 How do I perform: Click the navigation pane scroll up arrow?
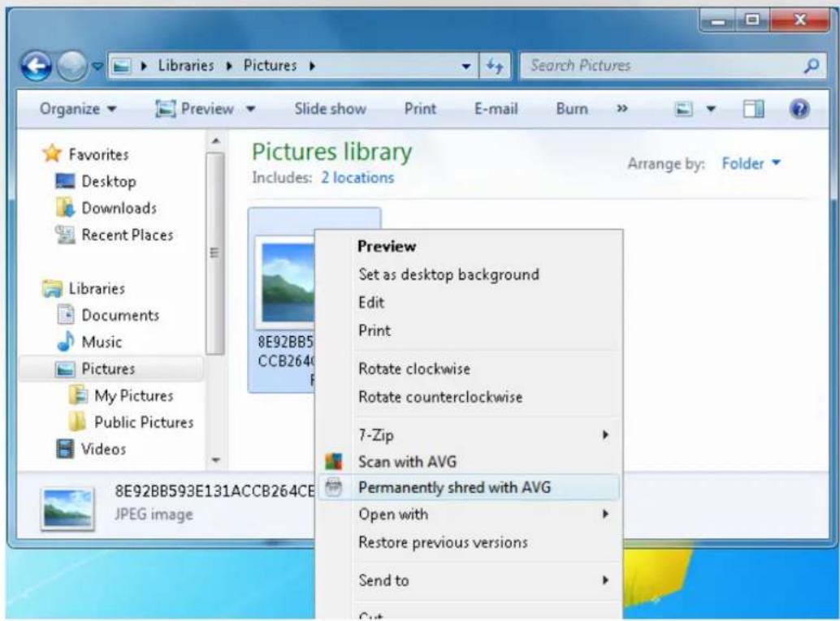(215, 141)
